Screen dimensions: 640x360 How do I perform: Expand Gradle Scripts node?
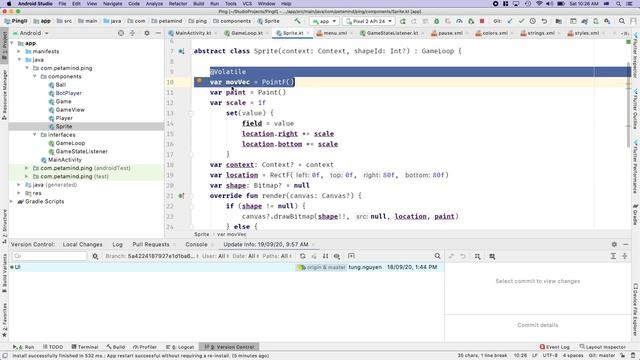coord(11,202)
